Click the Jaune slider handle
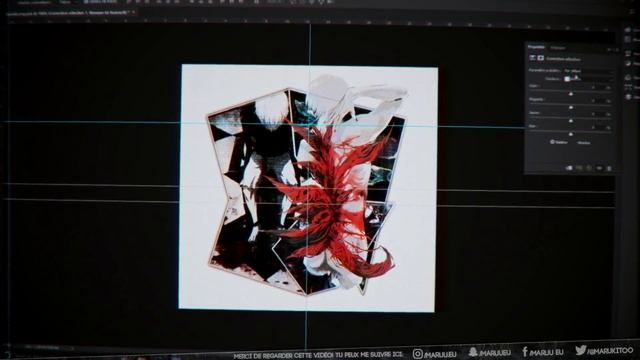640x360 pixels. point(571,121)
